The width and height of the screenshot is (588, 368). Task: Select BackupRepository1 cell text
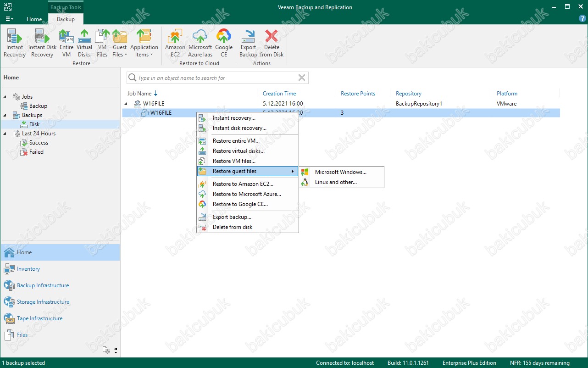point(419,104)
